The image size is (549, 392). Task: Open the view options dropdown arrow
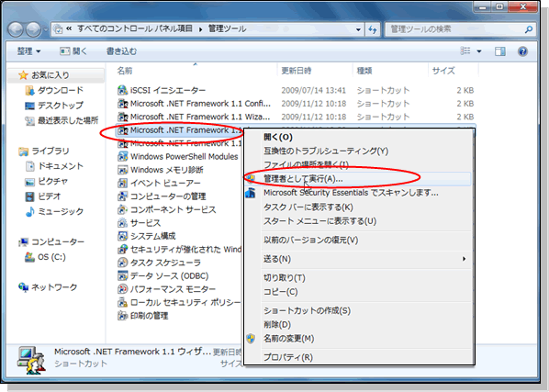(x=479, y=51)
